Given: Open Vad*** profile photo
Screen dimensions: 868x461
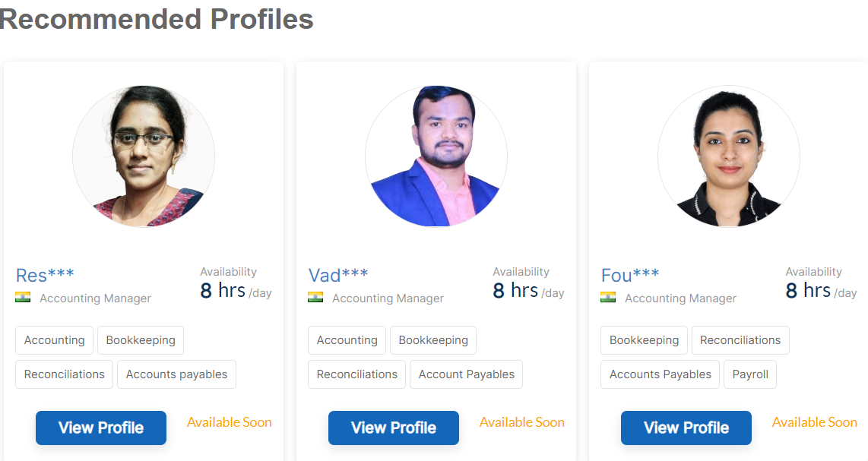Looking at the screenshot, I should (x=436, y=156).
